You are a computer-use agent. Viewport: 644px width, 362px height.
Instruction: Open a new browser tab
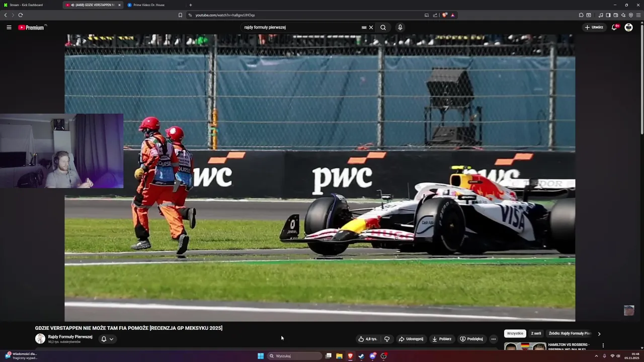tap(190, 5)
